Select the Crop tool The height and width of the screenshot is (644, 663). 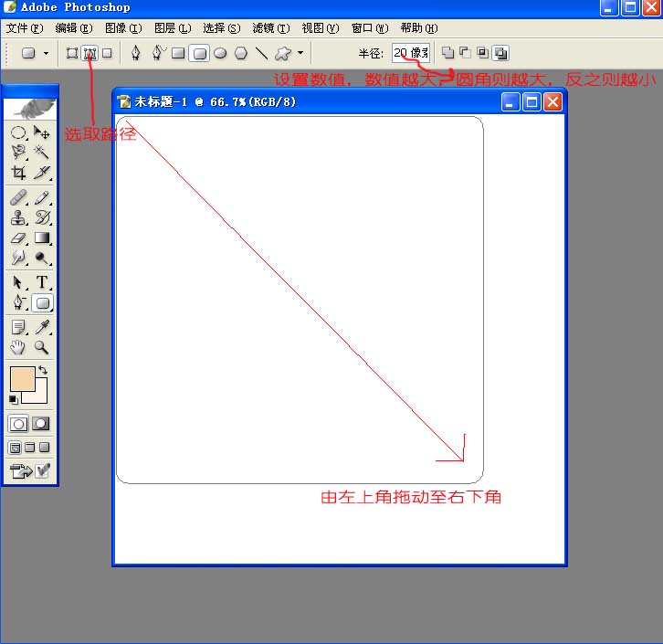[18, 172]
